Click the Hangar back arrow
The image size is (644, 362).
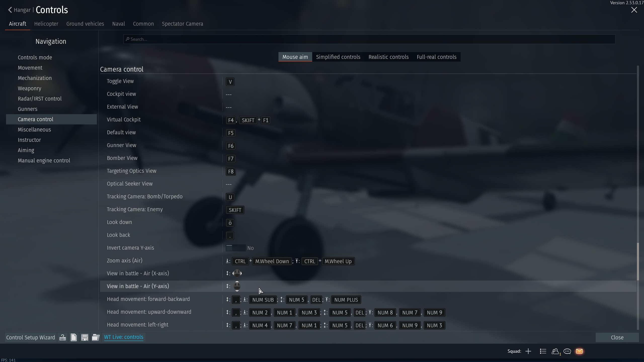point(10,10)
